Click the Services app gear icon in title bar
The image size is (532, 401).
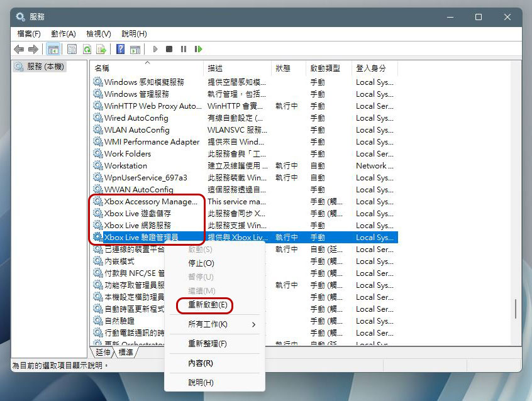point(20,16)
